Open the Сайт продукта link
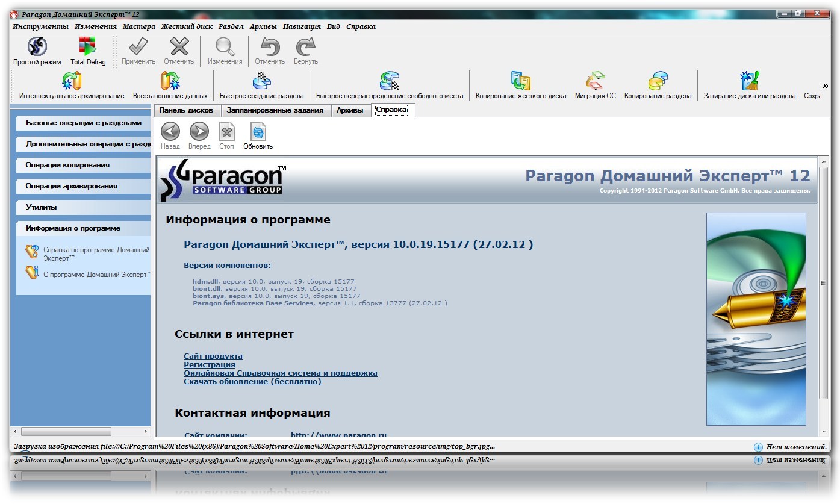 pyautogui.click(x=213, y=356)
